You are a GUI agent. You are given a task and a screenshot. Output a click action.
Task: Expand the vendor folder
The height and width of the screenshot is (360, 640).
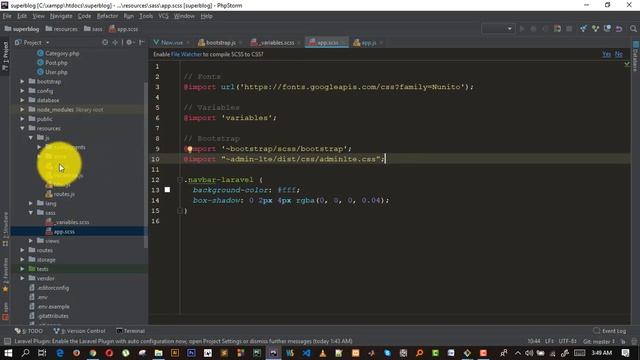22,278
